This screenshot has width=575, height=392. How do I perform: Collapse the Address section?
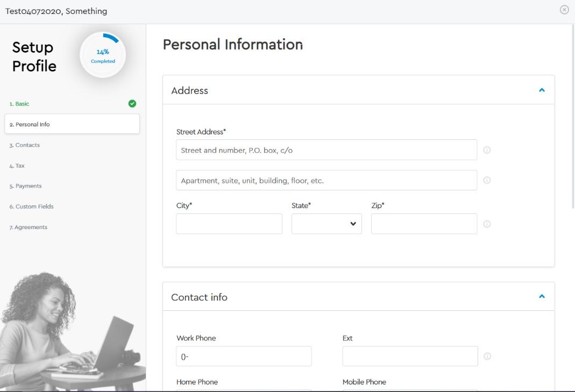pos(542,90)
